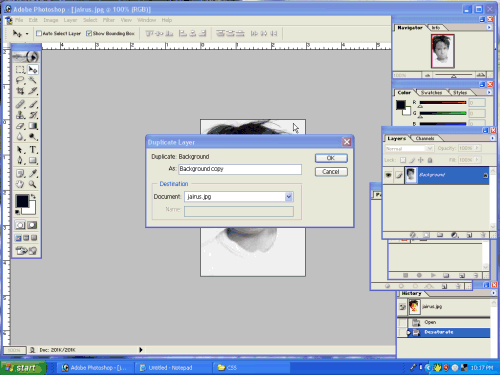Click the foreground color swatch in toolbox
The image size is (500, 375).
(22, 201)
